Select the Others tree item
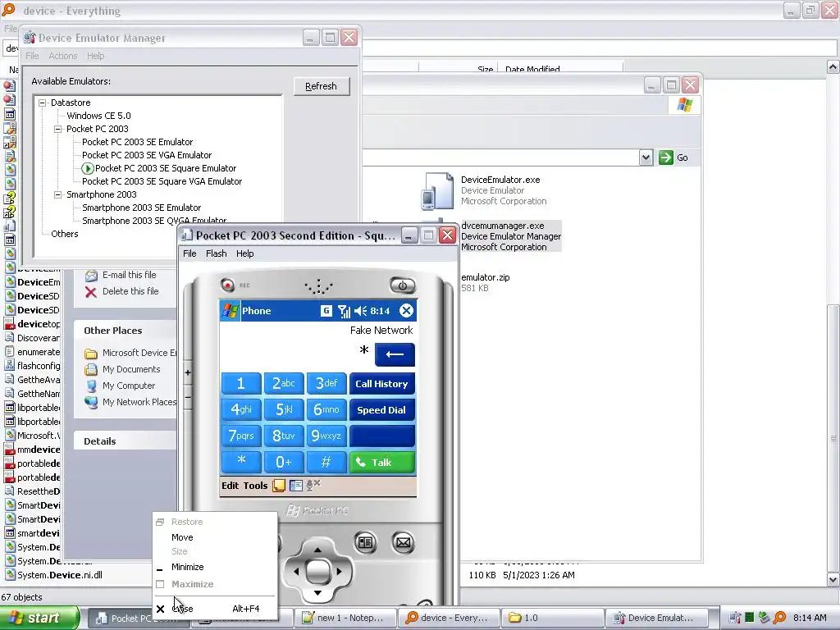The width and height of the screenshot is (840, 630). [64, 234]
